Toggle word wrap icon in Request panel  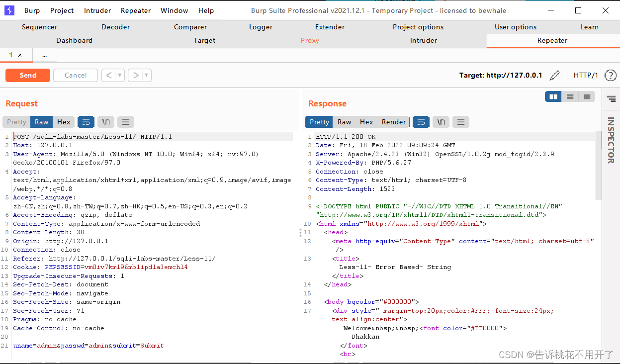tap(86, 122)
